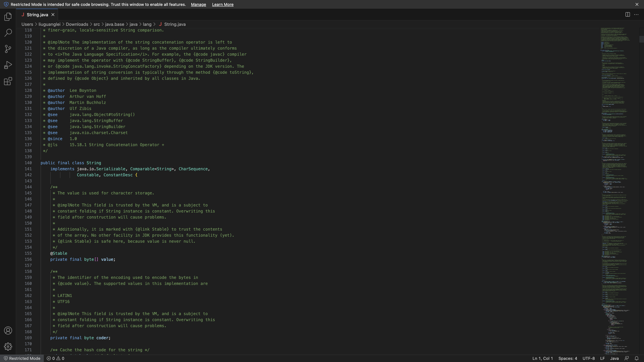Click 'The value is used for character storage' comment
This screenshot has width=644, height=362.
tap(103, 193)
